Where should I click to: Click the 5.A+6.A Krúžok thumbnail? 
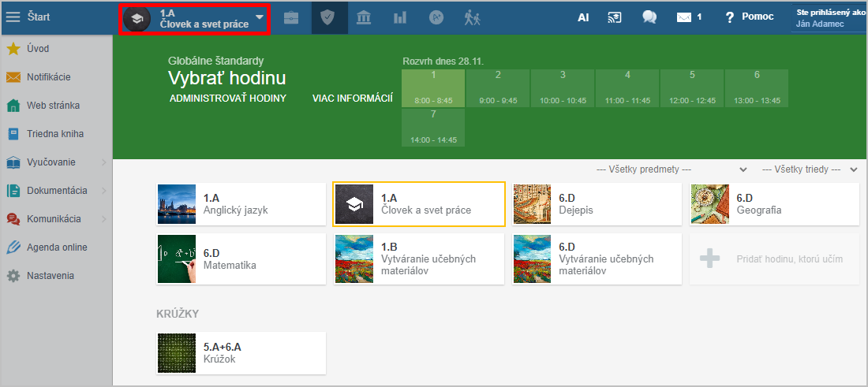[x=177, y=353]
